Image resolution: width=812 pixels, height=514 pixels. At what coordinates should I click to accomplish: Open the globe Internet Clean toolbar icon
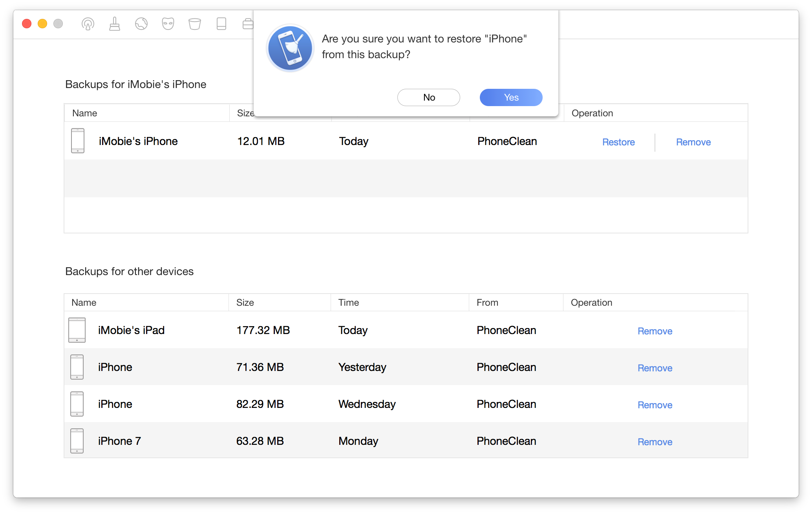(x=141, y=24)
